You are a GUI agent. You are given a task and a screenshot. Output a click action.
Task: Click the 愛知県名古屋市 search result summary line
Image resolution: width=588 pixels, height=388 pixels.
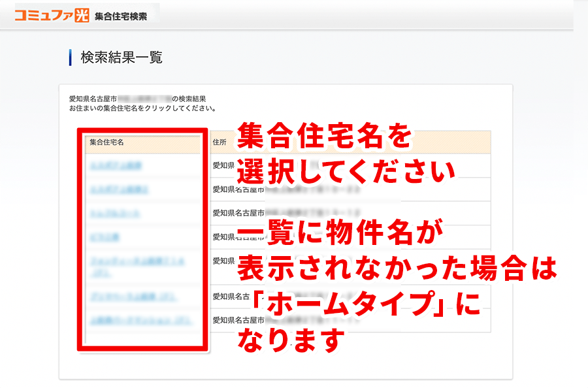(x=140, y=99)
